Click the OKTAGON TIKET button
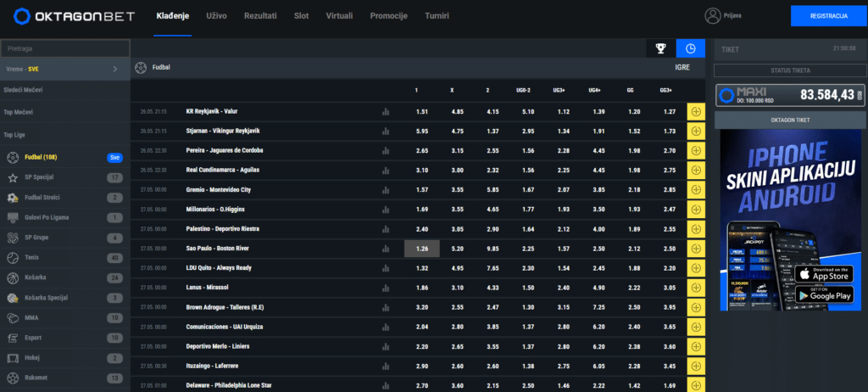Screen dimensions: 868x392 [x=790, y=120]
